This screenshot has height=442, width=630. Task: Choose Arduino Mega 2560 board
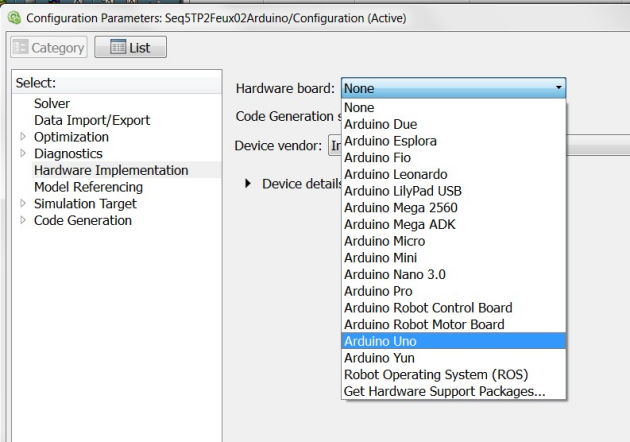[454, 208]
